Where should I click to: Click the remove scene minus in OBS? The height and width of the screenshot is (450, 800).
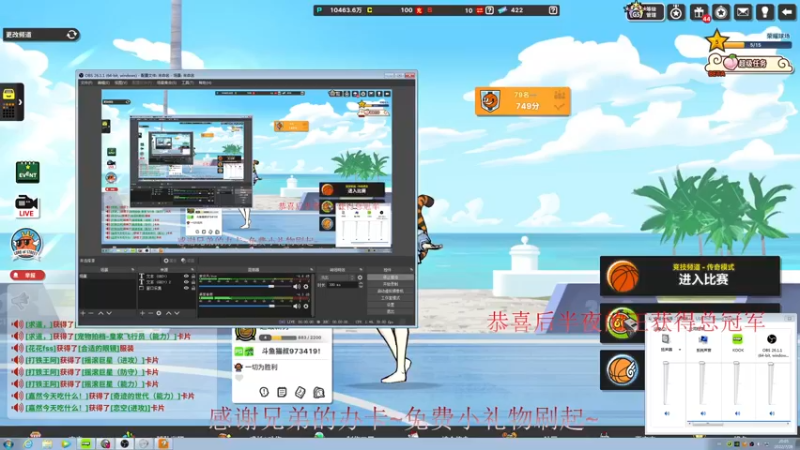point(91,313)
